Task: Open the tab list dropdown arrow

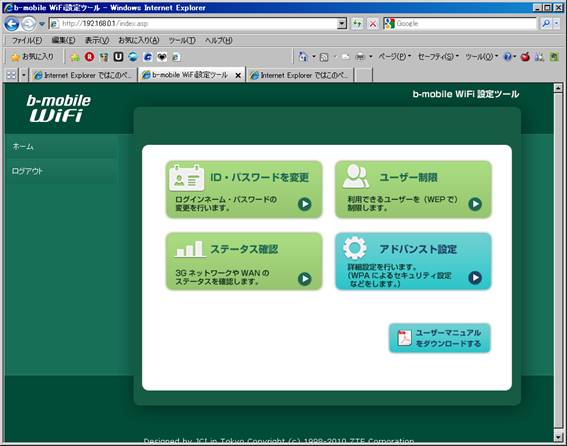Action: 24,75
